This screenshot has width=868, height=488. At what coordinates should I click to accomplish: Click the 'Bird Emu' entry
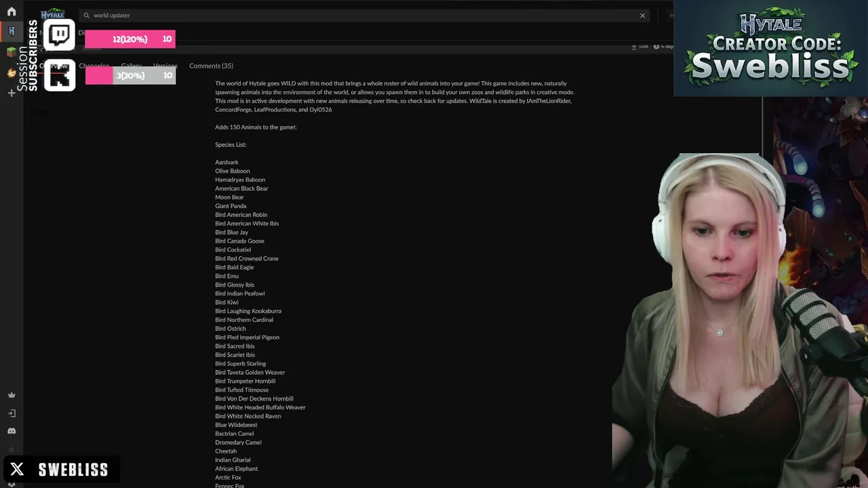227,277
